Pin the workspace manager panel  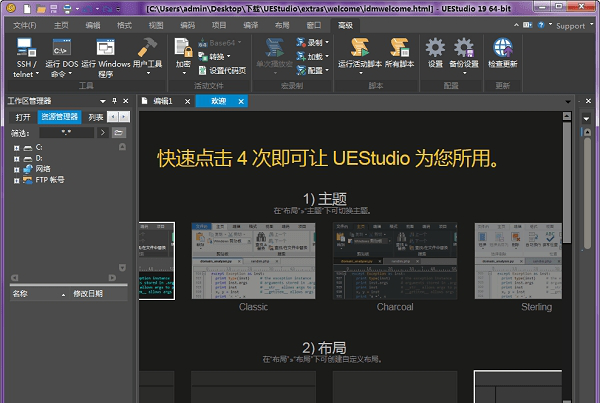(x=114, y=101)
